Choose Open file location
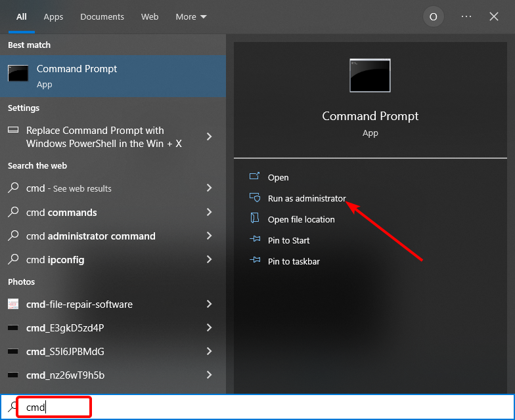Viewport: 515px width, 420px height. [x=301, y=219]
